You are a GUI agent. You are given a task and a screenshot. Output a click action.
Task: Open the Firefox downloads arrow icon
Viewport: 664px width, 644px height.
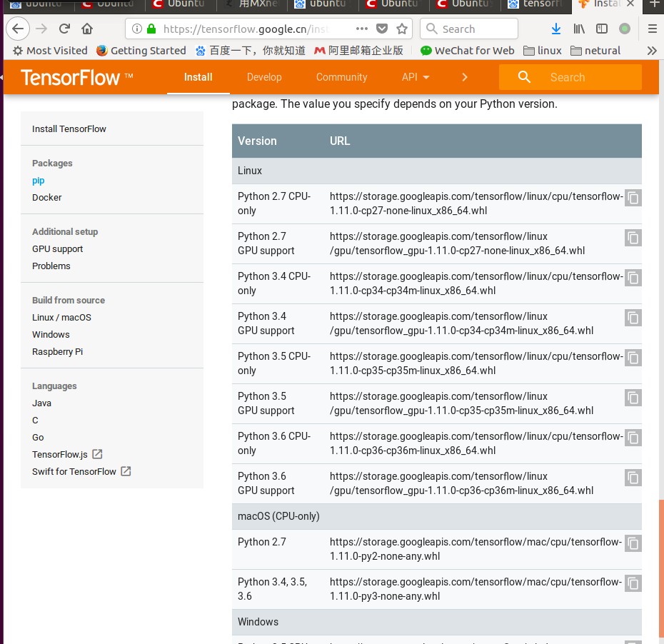(556, 29)
